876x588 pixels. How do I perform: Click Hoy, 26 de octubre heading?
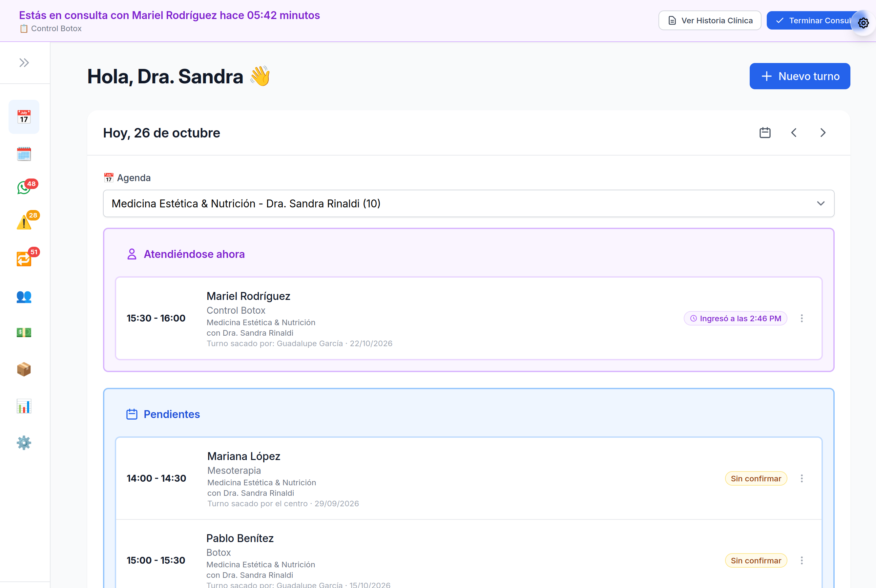coord(162,133)
